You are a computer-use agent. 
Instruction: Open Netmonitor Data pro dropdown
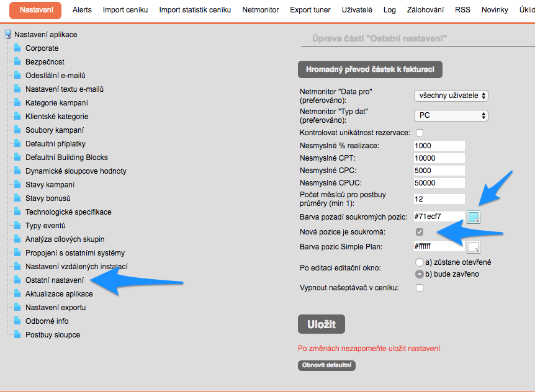(x=451, y=96)
